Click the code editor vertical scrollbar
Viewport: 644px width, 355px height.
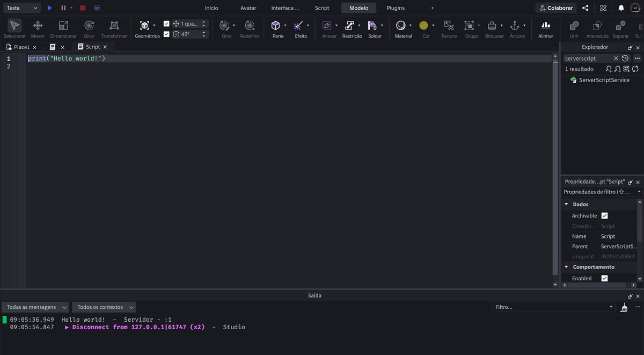click(x=555, y=170)
